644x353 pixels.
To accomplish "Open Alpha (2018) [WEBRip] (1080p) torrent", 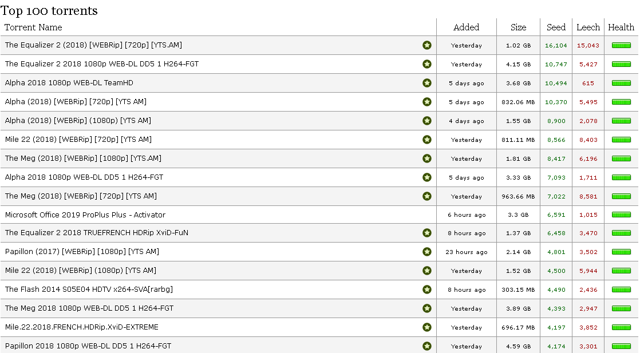I will 78,121.
